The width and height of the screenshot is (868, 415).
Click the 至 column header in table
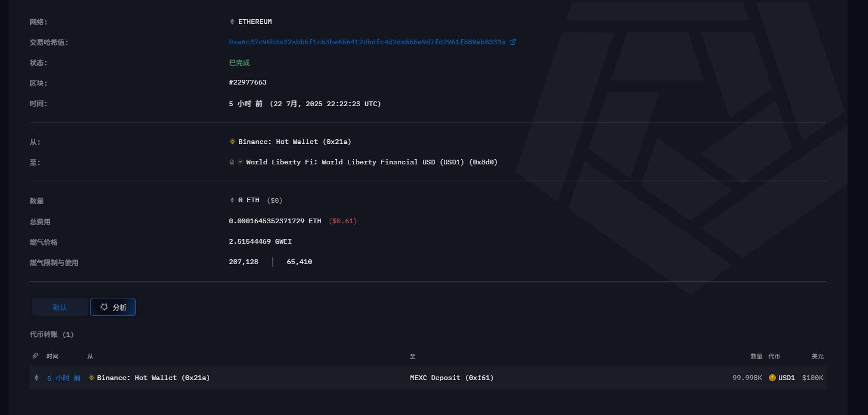coord(412,356)
